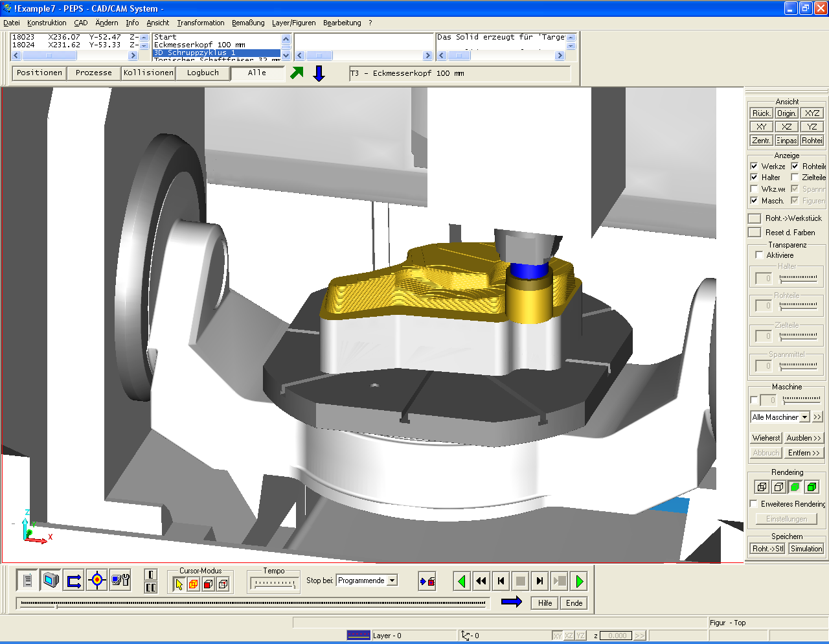Select outlined cube cursor mode
This screenshot has height=644, width=829.
[x=223, y=584]
